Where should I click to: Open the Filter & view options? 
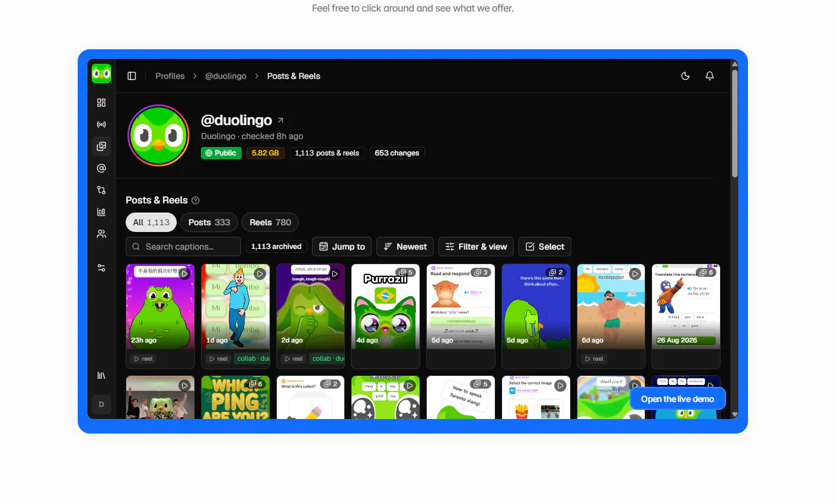coord(476,247)
